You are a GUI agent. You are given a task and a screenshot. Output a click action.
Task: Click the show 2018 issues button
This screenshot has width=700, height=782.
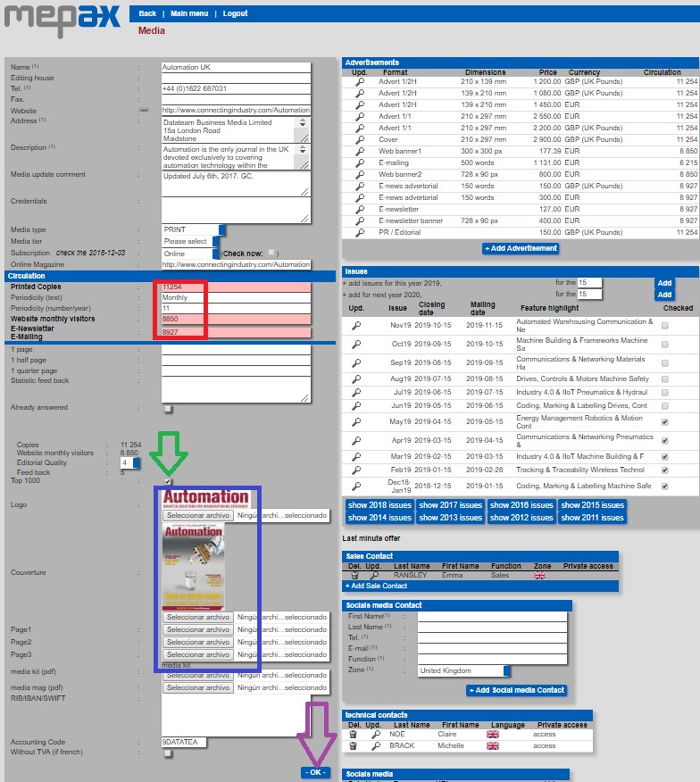click(x=379, y=505)
